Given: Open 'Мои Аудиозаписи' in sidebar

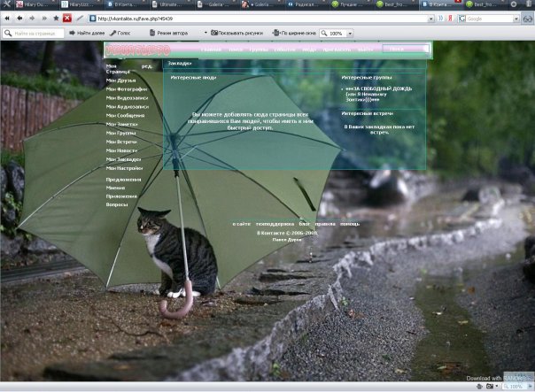Looking at the screenshot, I should (128, 107).
